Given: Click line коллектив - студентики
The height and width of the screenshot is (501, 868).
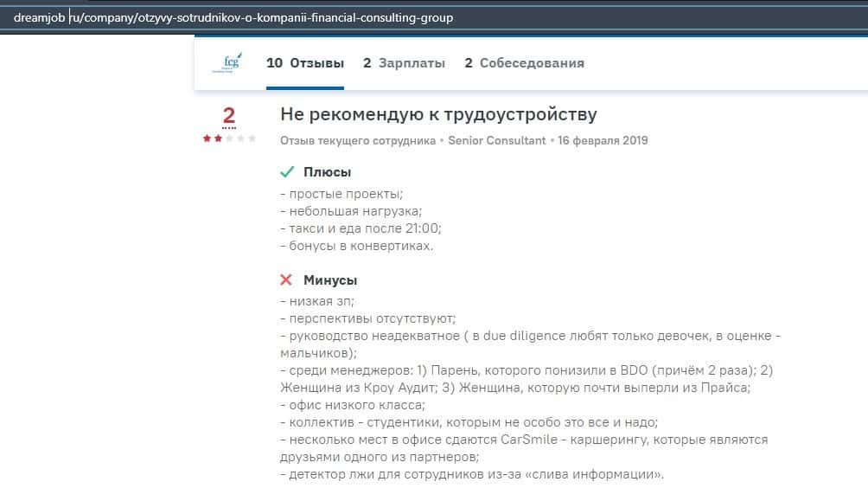Looking at the screenshot, I should (x=469, y=422).
